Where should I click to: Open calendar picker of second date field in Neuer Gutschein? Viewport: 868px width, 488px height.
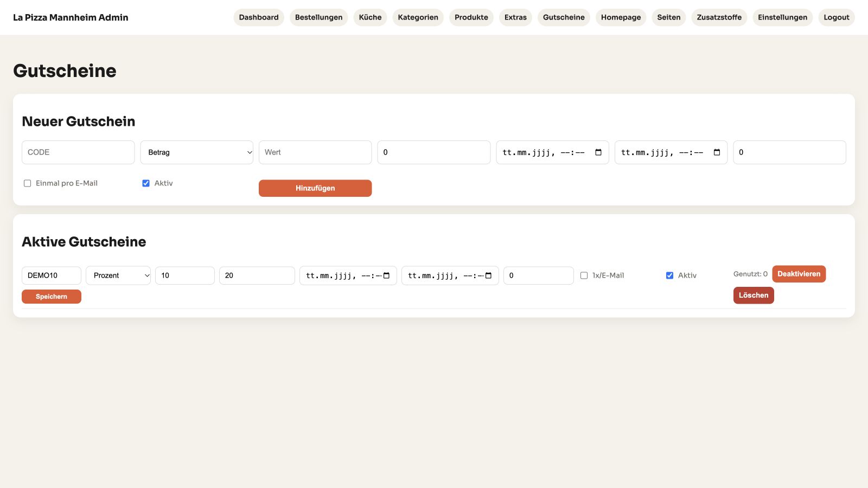[717, 152]
